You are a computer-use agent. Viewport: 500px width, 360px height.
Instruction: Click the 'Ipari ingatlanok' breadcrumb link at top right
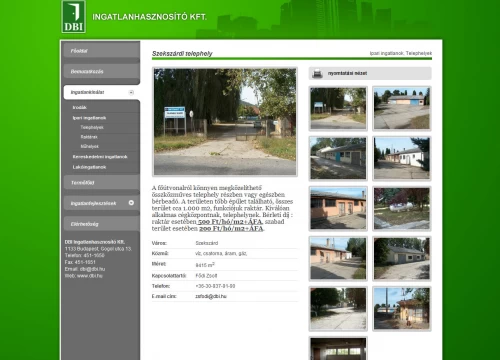point(387,53)
